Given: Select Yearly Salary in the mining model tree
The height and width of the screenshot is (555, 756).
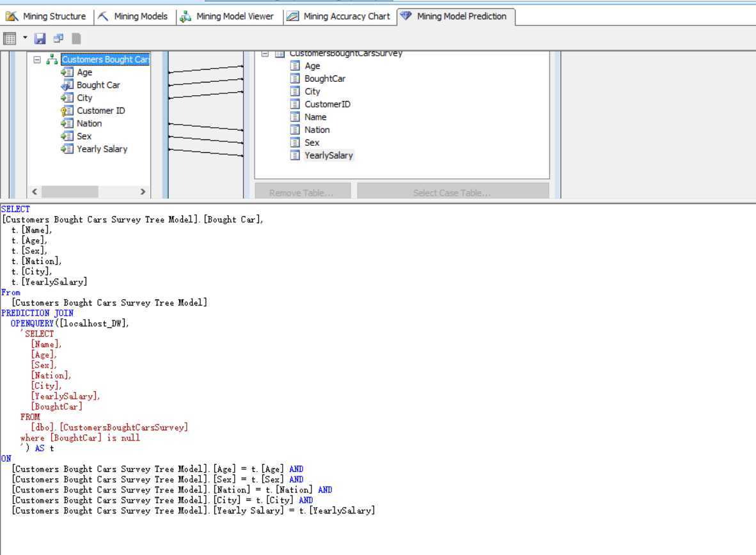Looking at the screenshot, I should tap(102, 149).
